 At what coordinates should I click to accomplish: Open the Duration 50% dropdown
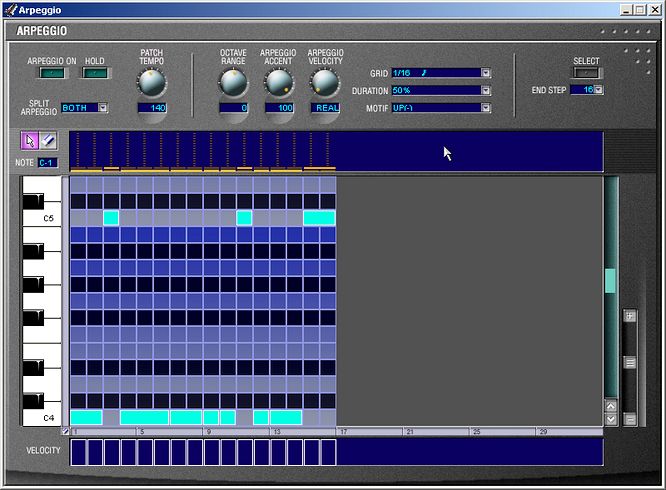pos(485,90)
